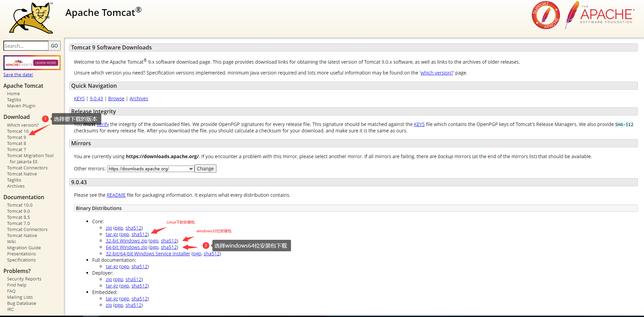Open Mailing Lists link

pyautogui.click(x=20, y=297)
